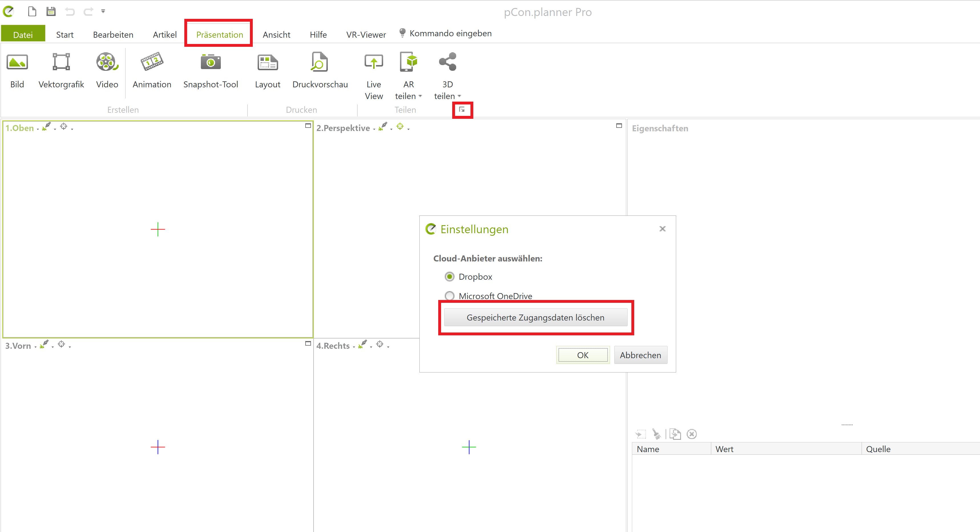Expand the AR teilen dropdown arrow
Screen dimensions: 980x532
(420, 96)
